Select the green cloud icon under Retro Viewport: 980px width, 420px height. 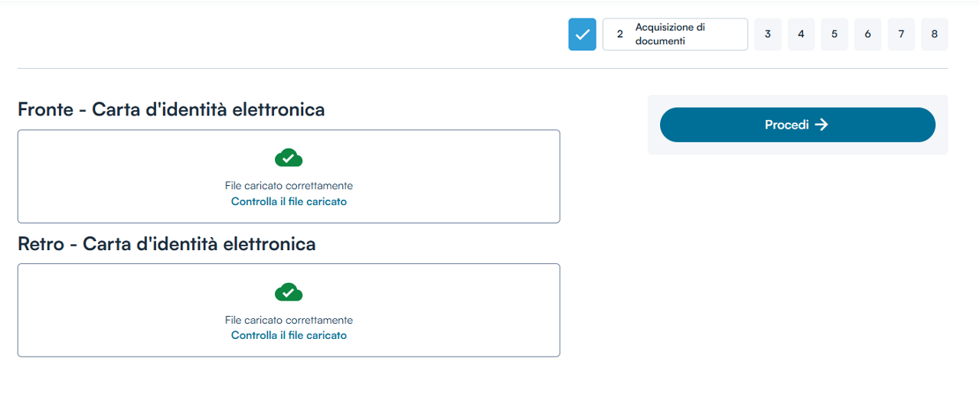pos(289,292)
